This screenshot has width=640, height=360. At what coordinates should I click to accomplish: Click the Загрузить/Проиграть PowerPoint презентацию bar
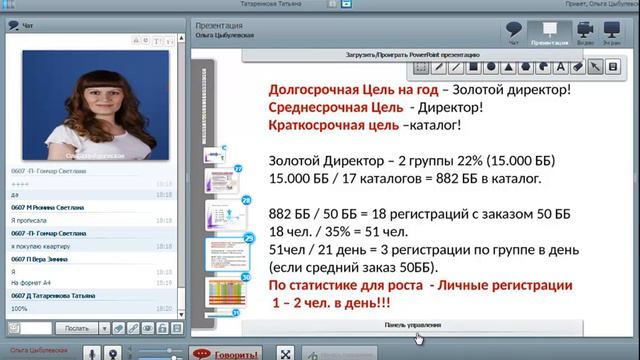coord(413,55)
